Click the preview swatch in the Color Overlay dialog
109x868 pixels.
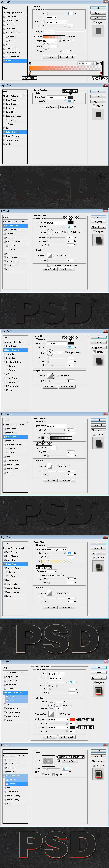point(98,114)
